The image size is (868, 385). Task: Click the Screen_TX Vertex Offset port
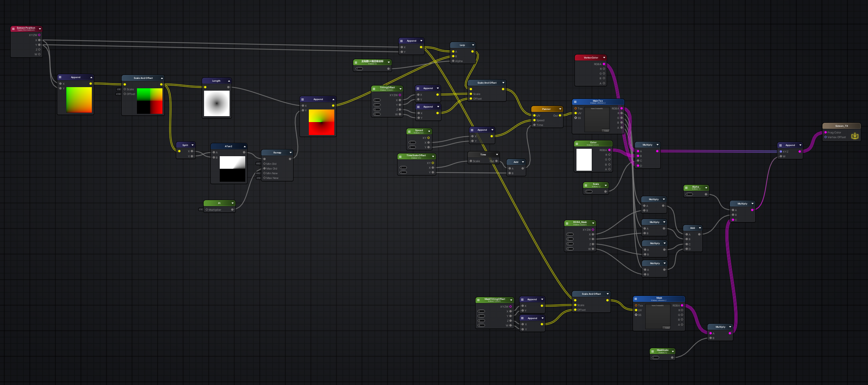[x=826, y=137]
